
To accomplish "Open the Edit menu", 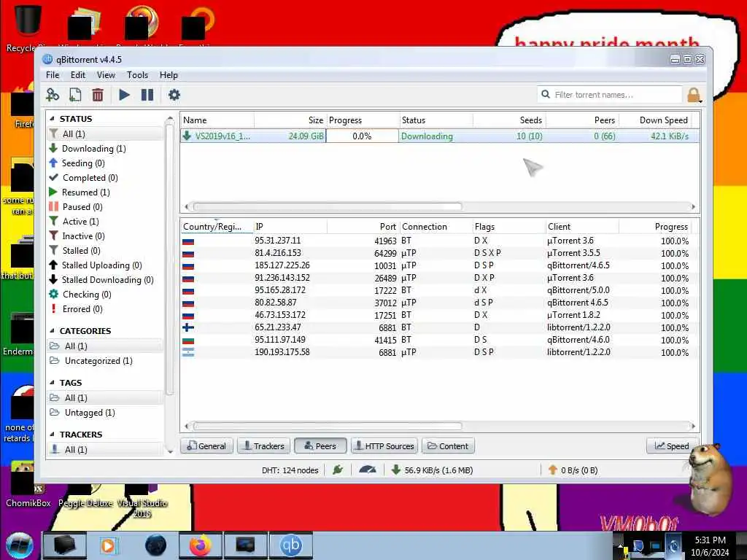I will (x=77, y=75).
